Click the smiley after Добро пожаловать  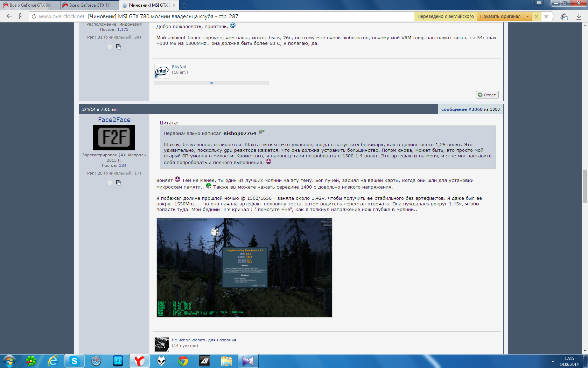pos(233,25)
